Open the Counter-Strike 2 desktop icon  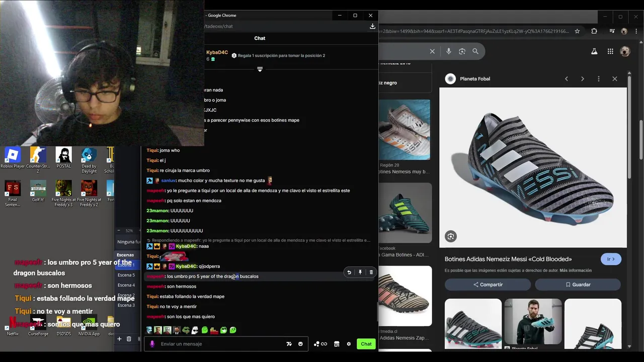pos(38,160)
